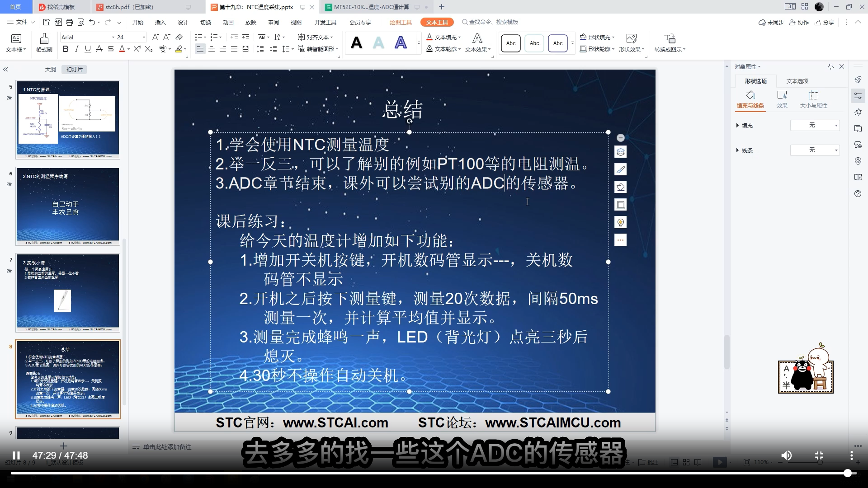Align text left

point(200,49)
